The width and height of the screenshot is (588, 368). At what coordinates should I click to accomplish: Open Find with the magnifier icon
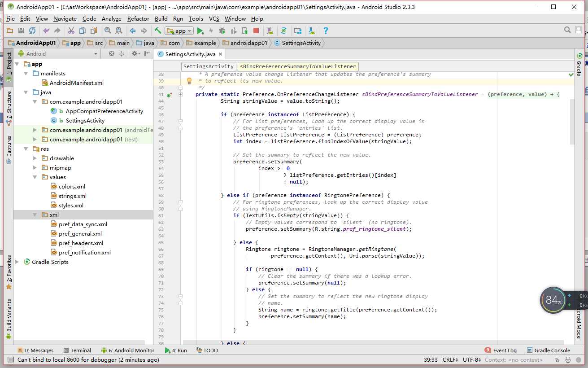[108, 31]
